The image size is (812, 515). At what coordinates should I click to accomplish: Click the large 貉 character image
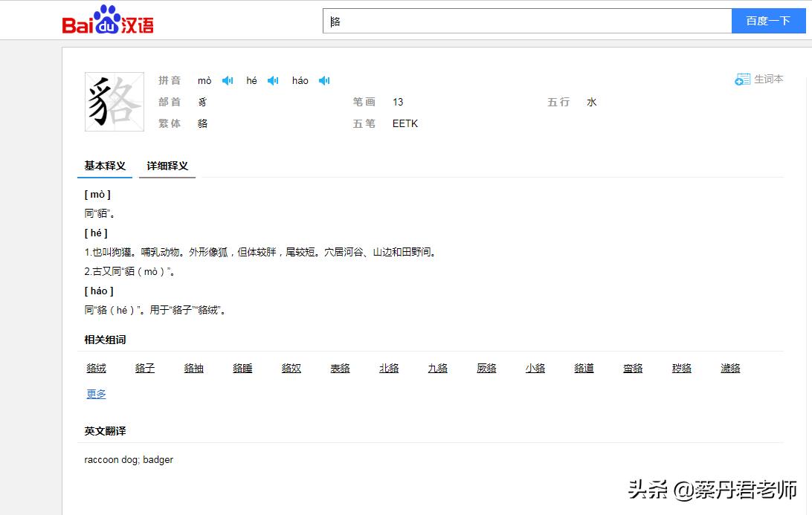coord(114,101)
